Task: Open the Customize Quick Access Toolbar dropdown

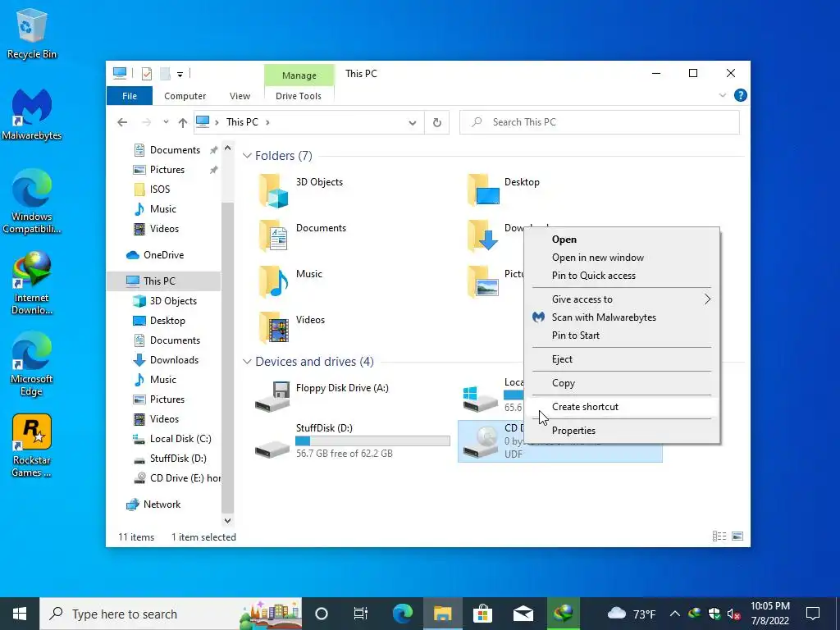Action: click(x=180, y=75)
